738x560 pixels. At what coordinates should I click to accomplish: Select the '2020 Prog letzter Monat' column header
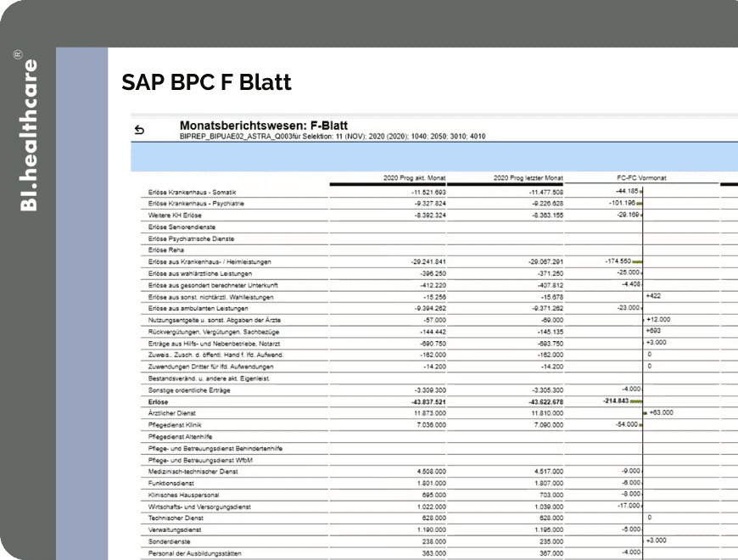point(528,178)
